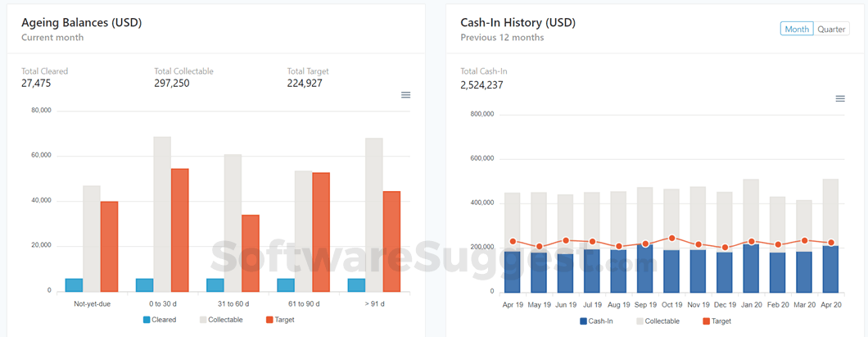868x337 pixels.
Task: Open the Ageing Balances chart hamburger menu
Action: click(405, 95)
